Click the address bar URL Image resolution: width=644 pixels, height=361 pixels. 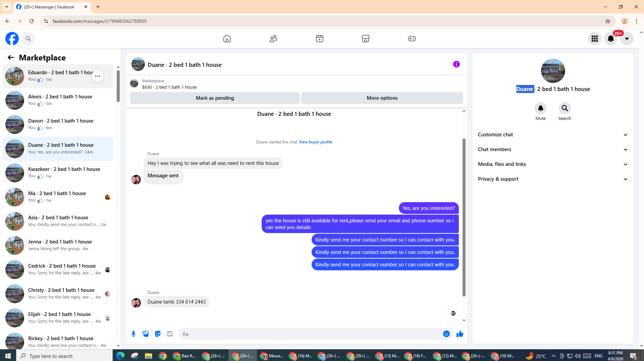100,21
